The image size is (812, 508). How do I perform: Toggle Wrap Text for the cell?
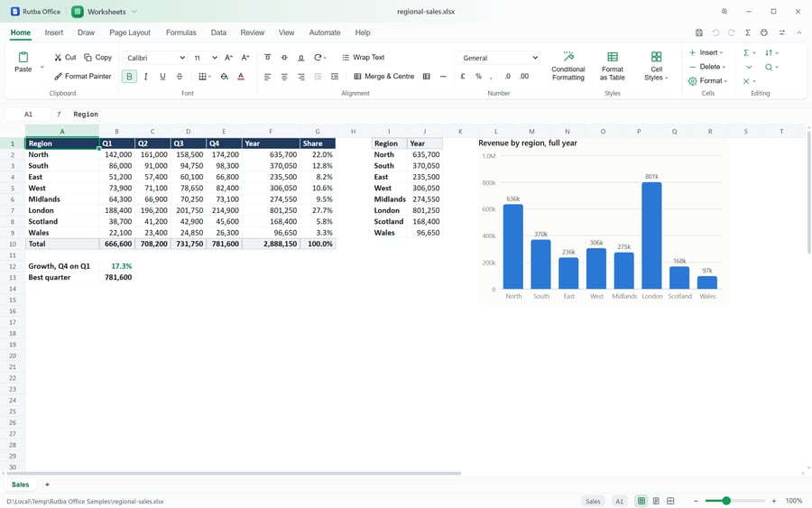[x=364, y=58]
